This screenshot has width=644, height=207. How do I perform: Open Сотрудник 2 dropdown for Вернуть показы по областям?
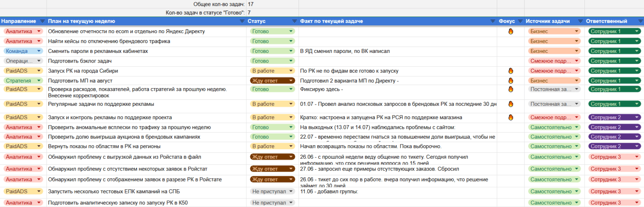click(x=636, y=146)
